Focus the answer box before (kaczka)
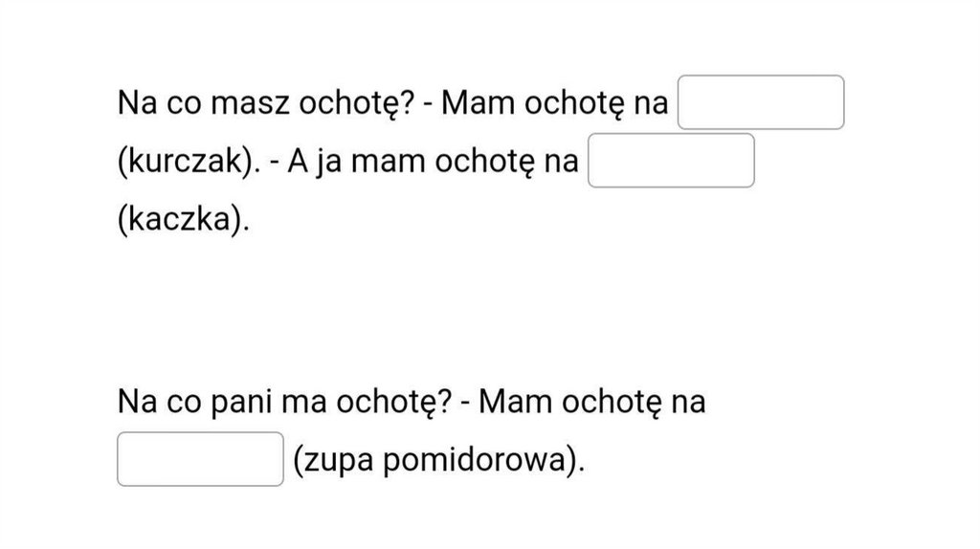This screenshot has width=980, height=549. (672, 161)
